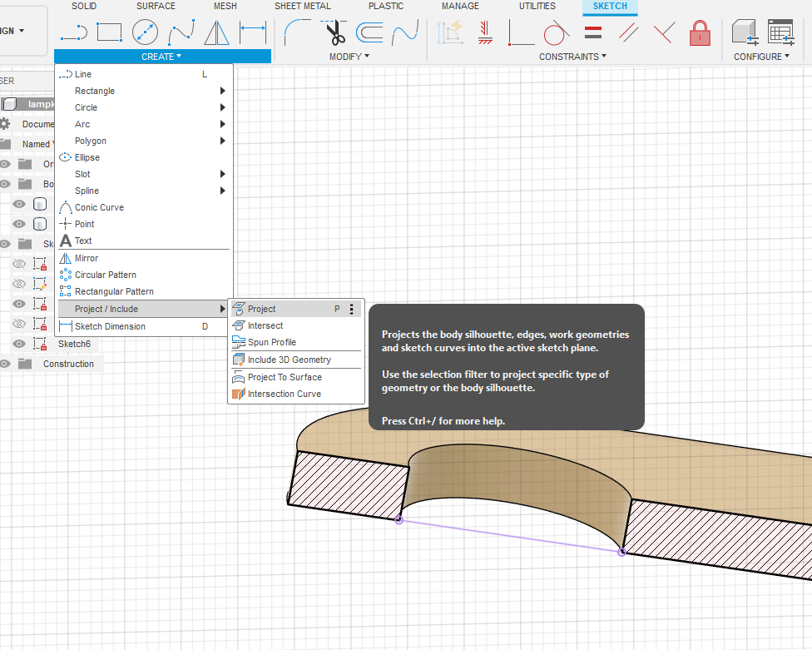Open the MODIFY dropdown
This screenshot has width=812, height=650.
349,57
